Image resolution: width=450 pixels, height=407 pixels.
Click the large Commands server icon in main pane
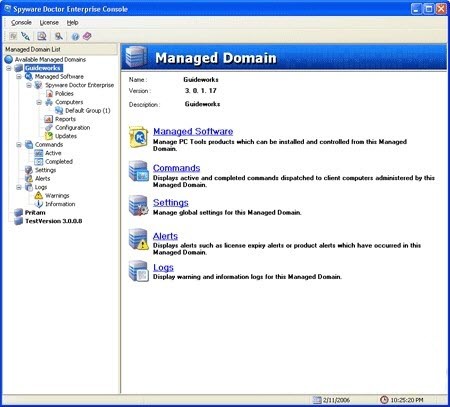(139, 171)
